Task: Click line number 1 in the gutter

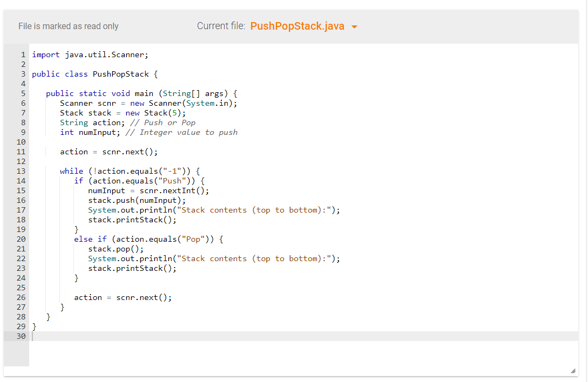Action: 23,54
